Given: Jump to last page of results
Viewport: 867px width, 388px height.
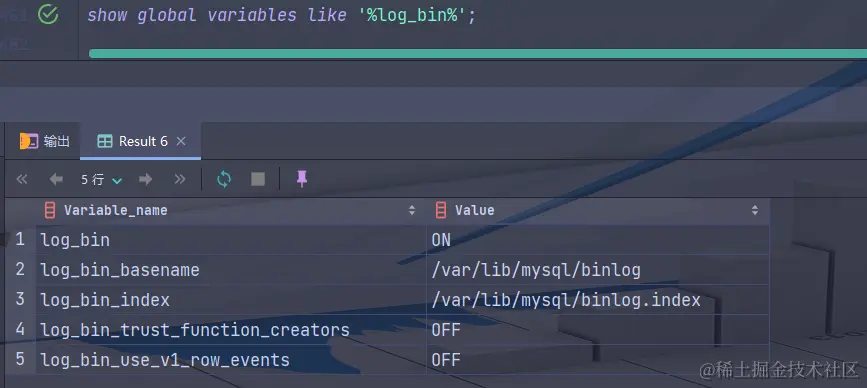Looking at the screenshot, I should [x=180, y=179].
